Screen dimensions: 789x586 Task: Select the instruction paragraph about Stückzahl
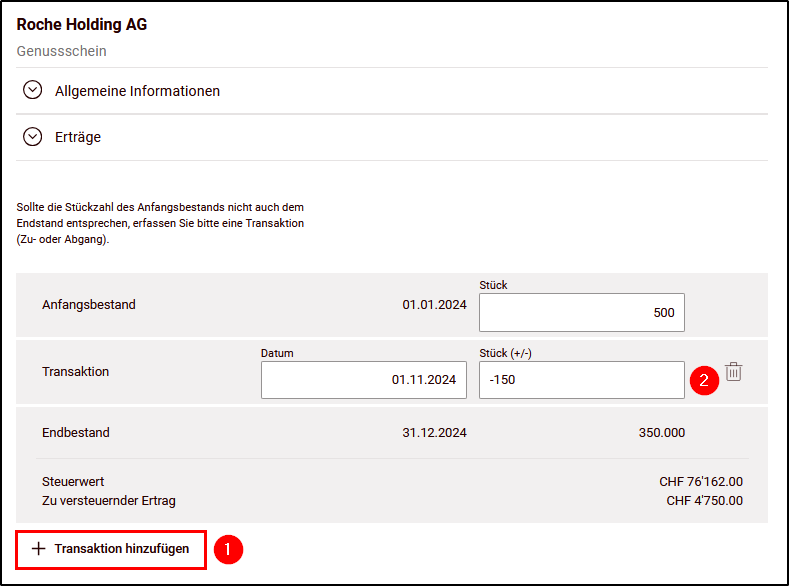pyautogui.click(x=160, y=223)
